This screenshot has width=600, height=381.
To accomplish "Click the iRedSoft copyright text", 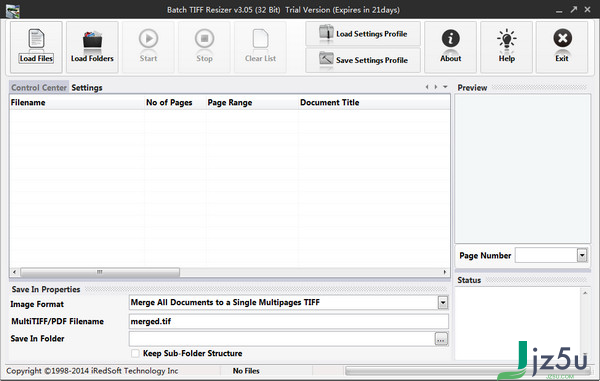I will coord(92,371).
